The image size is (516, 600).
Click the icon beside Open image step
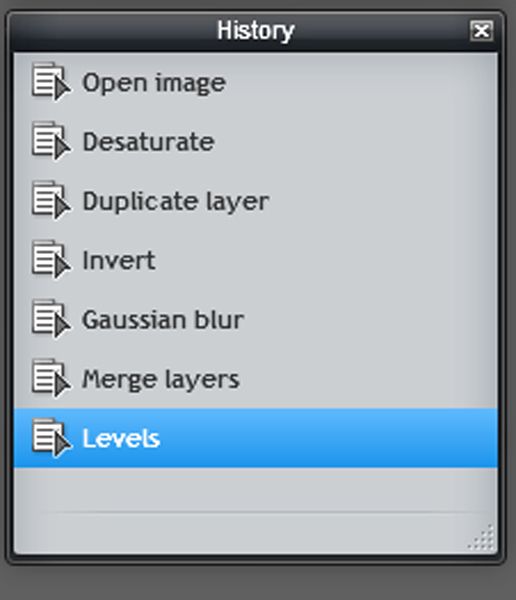click(x=51, y=82)
